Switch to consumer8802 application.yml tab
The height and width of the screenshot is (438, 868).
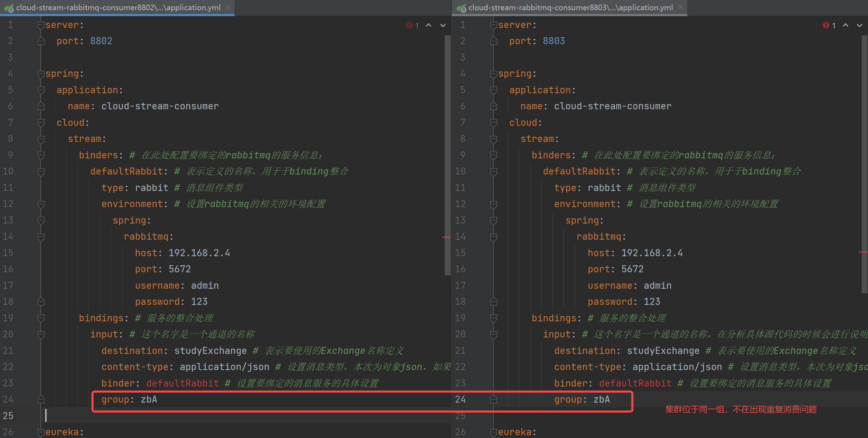pos(118,7)
